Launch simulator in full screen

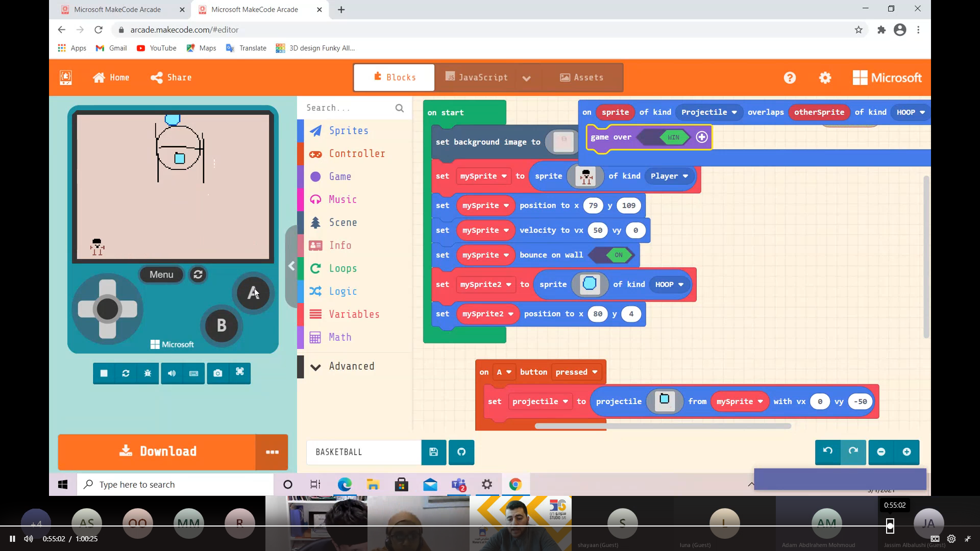[240, 372]
